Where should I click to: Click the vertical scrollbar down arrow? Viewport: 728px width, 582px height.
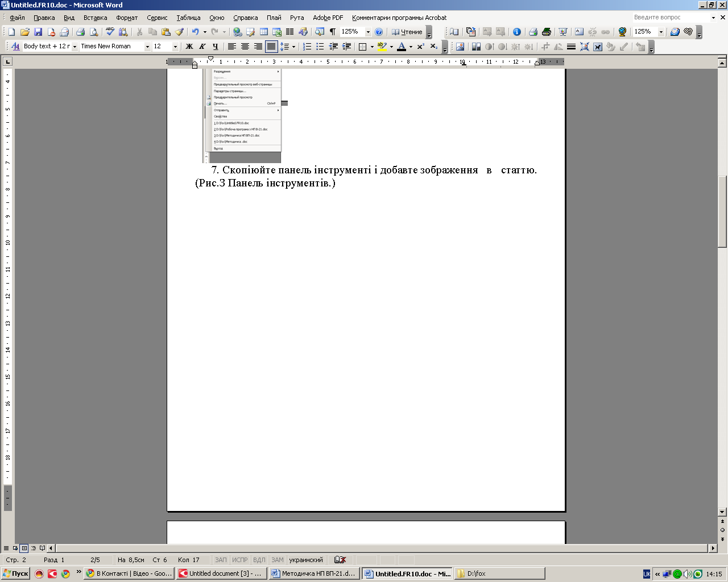click(722, 512)
